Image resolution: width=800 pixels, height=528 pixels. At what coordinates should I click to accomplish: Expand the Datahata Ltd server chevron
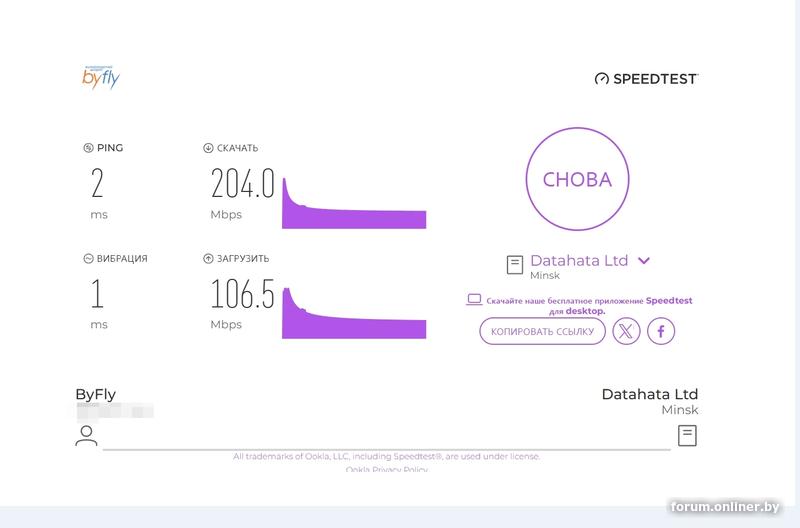click(644, 261)
